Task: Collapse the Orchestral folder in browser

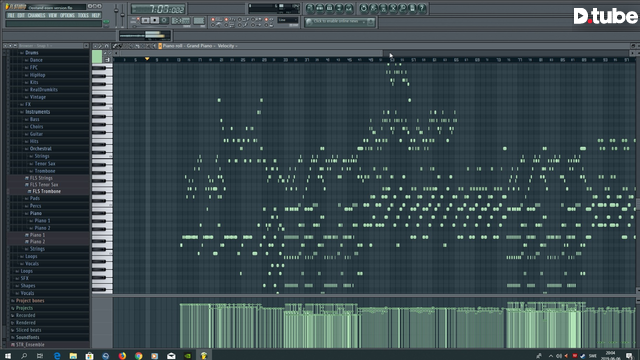Action: [x=40, y=149]
